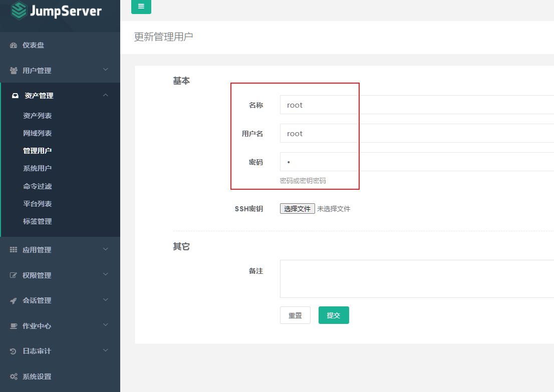The image size is (554, 392).
Task: Click the 提交 submit button
Action: click(334, 315)
